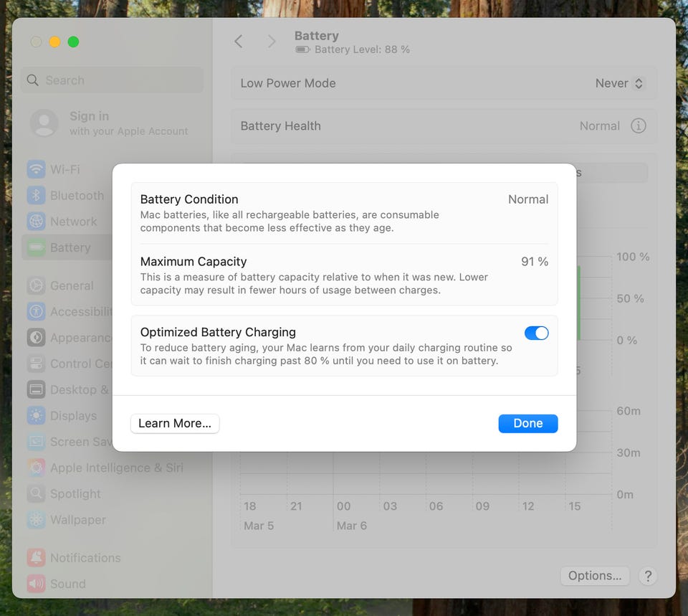Go forward with the forward chevron
This screenshot has height=616, width=688.
click(x=272, y=42)
